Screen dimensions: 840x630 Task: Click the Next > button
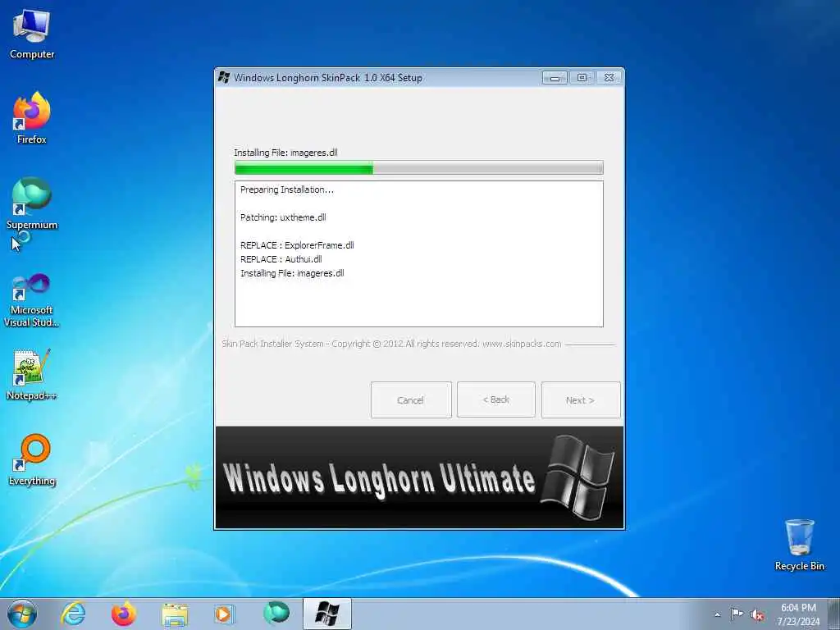pos(581,400)
